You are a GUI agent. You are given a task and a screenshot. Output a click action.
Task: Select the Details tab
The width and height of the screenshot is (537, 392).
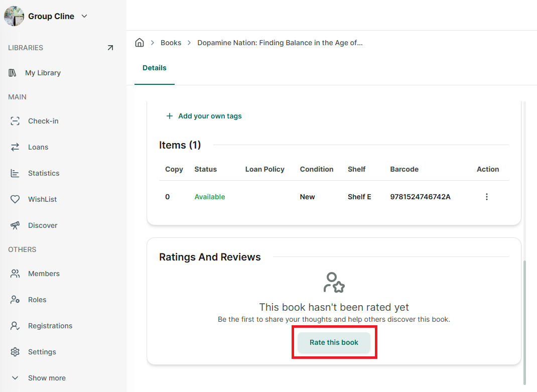coord(155,68)
